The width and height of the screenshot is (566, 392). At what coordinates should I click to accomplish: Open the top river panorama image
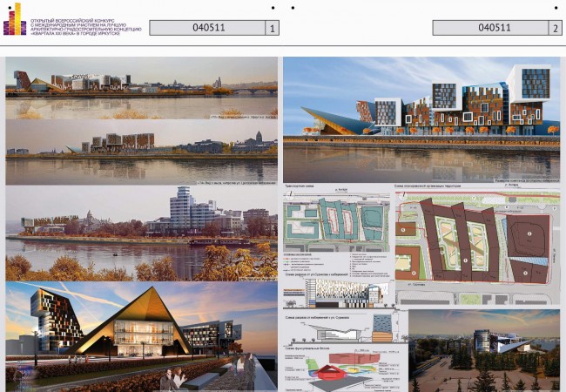click(141, 88)
